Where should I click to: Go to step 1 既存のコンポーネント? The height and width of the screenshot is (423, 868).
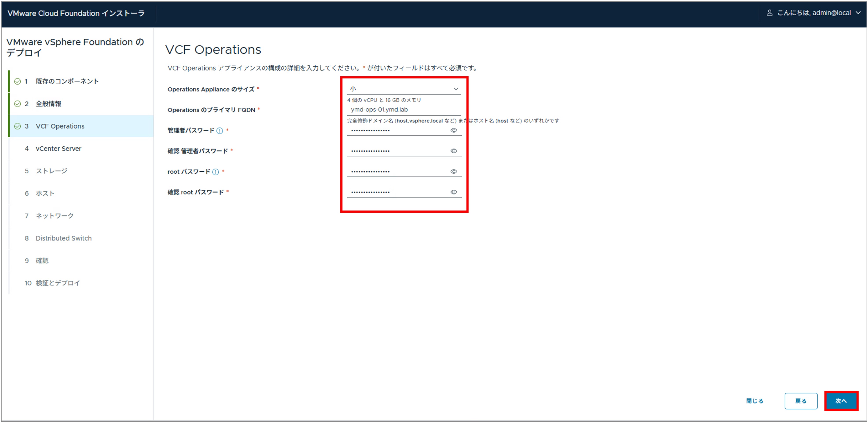pyautogui.click(x=81, y=81)
